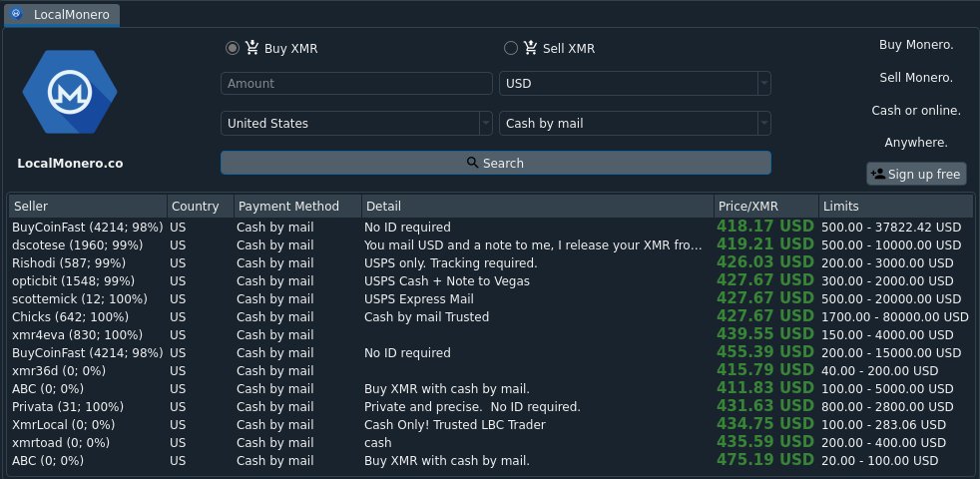Click the LocalMonero.co label under logo
This screenshot has height=479, width=980.
pyautogui.click(x=70, y=164)
